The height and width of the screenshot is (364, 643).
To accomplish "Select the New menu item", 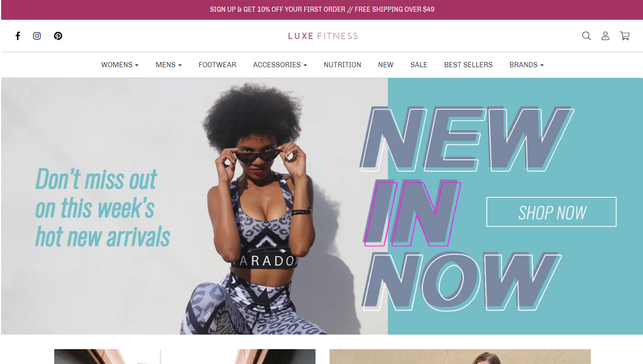I will click(386, 65).
